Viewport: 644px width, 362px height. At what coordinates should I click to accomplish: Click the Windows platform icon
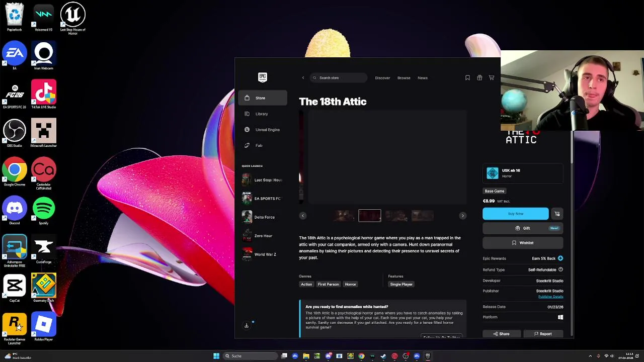(x=560, y=317)
